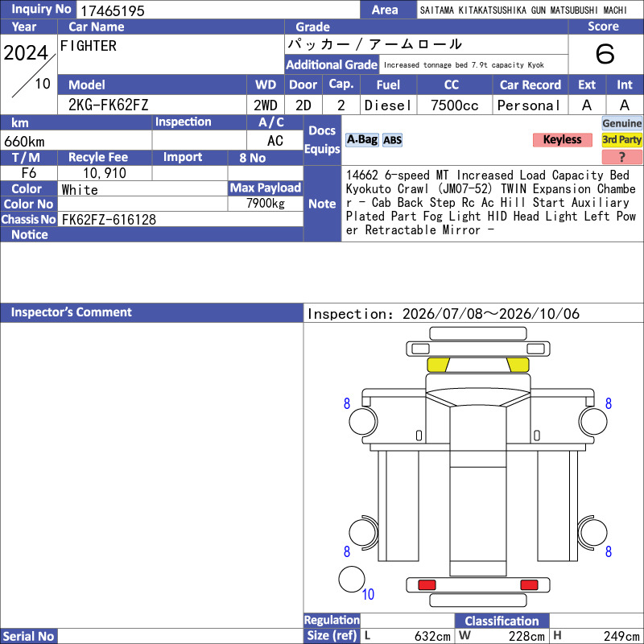
Task: Click the Classification header cell
Action: pos(502,621)
